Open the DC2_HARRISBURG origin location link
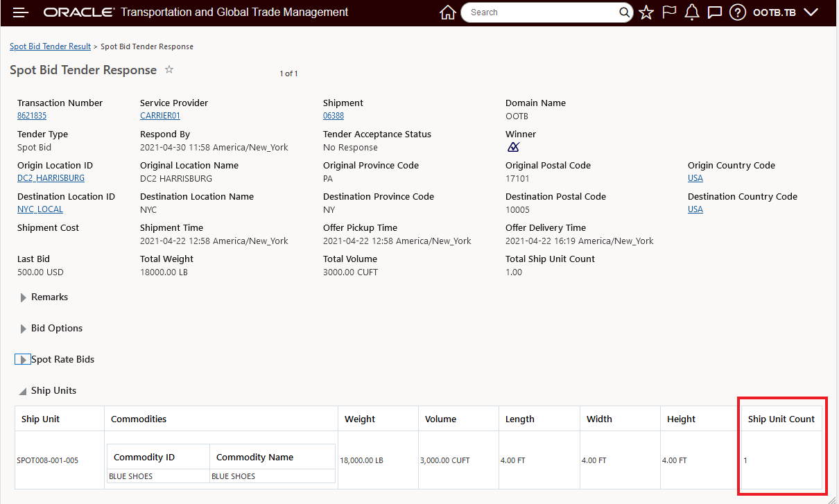Image resolution: width=839 pixels, height=504 pixels. (51, 178)
